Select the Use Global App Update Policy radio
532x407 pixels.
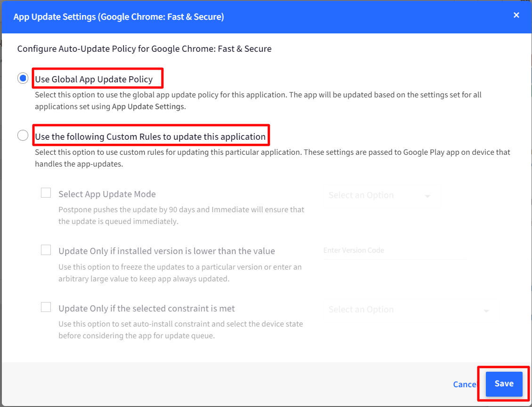click(x=23, y=79)
